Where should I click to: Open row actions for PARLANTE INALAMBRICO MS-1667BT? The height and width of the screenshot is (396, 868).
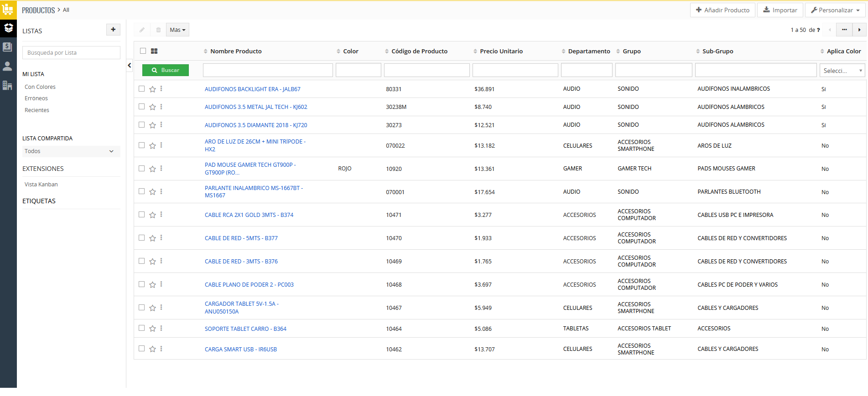[161, 192]
